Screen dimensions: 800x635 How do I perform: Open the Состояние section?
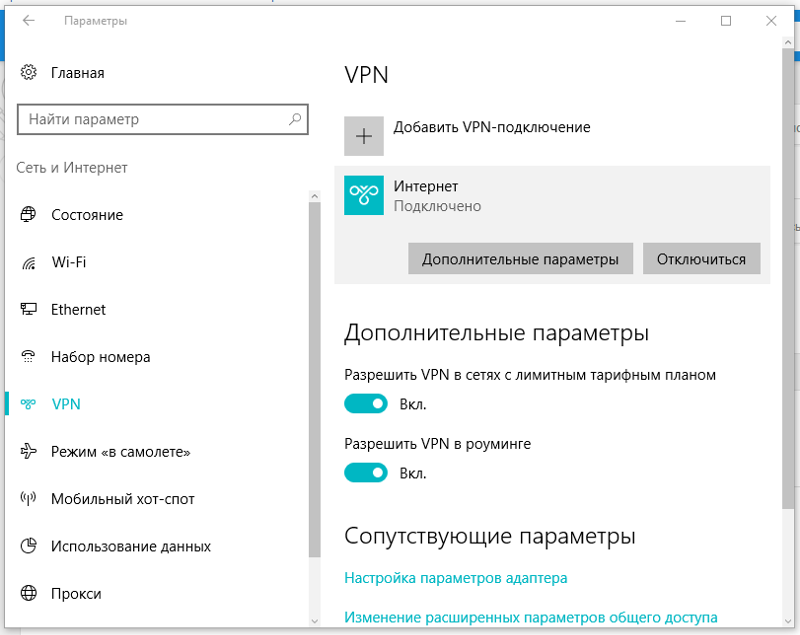(x=87, y=215)
